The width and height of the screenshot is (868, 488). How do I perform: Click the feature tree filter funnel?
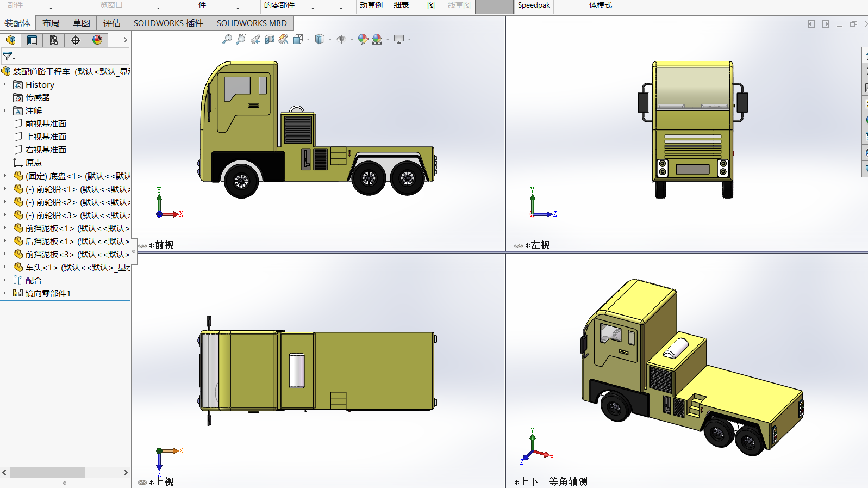coord(8,57)
